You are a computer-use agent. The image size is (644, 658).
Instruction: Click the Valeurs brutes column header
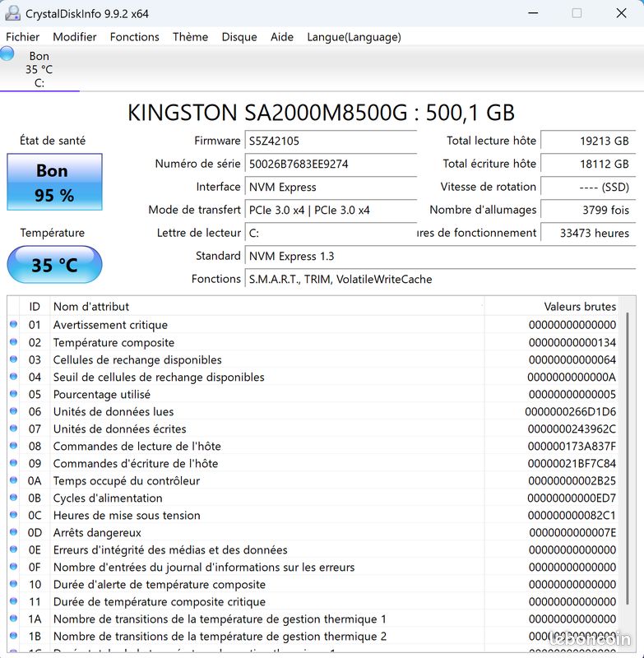(x=552, y=307)
